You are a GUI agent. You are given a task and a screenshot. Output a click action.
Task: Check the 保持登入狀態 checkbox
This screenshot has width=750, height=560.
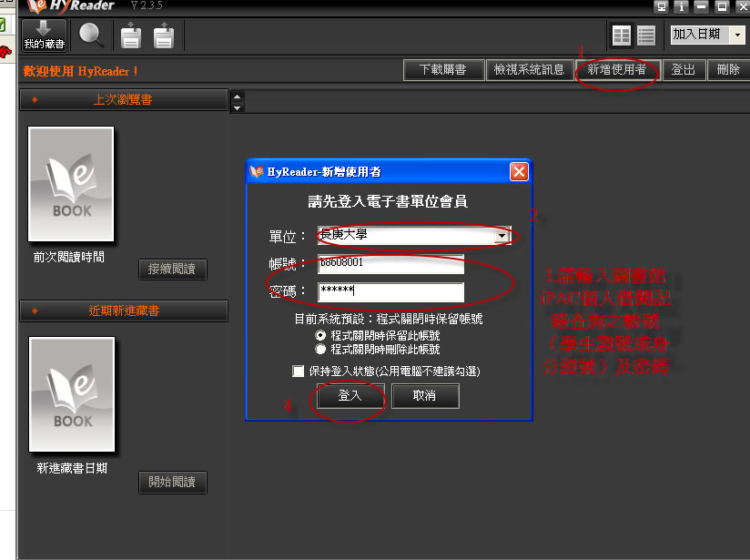[298, 371]
